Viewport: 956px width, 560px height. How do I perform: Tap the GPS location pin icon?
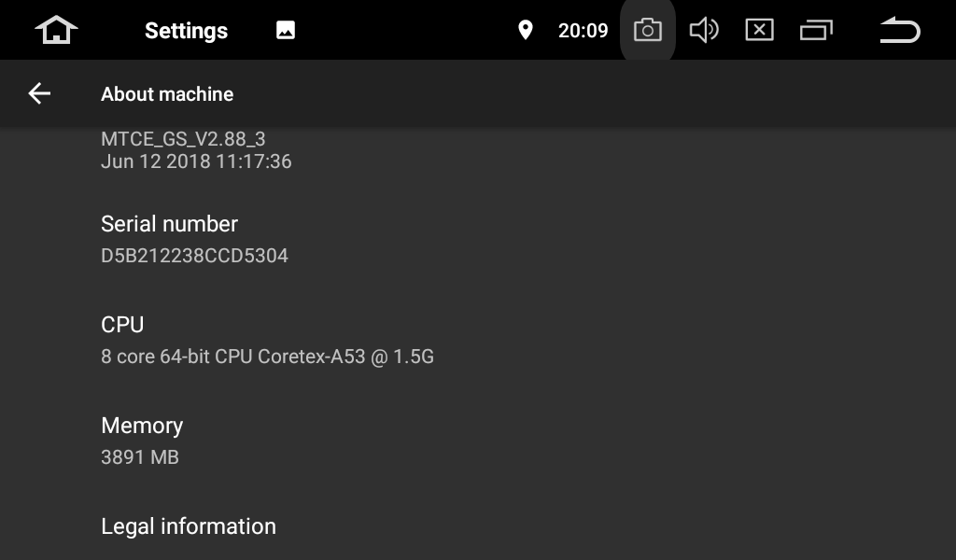[525, 30]
